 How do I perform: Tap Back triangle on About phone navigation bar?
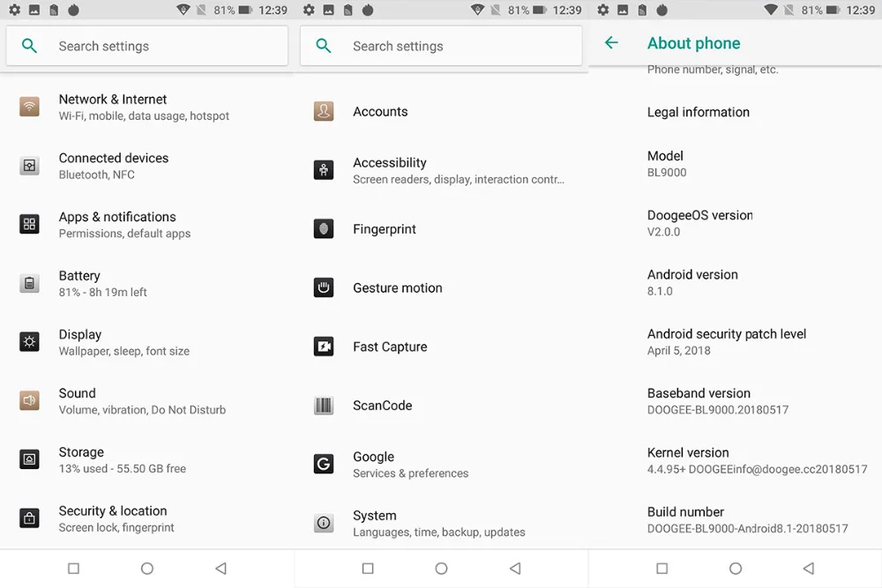[808, 569]
